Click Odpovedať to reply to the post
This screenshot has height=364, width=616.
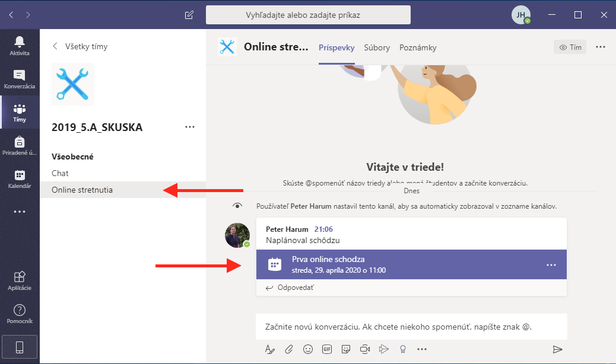tap(290, 288)
